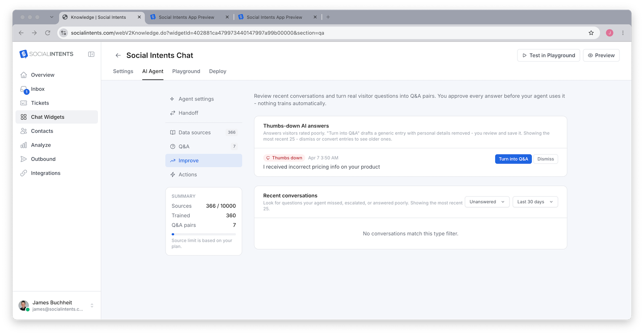
Task: Click Q&A question mark icon
Action: (x=173, y=147)
